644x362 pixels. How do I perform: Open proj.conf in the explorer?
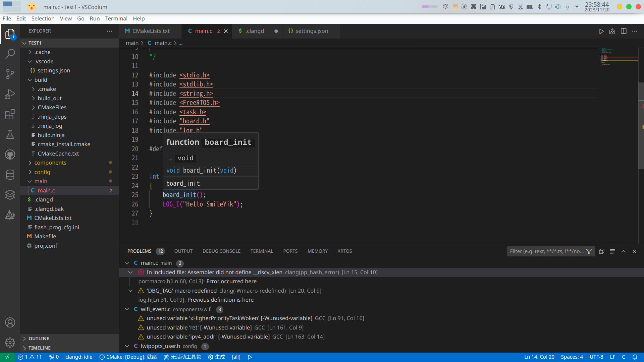click(69, 246)
